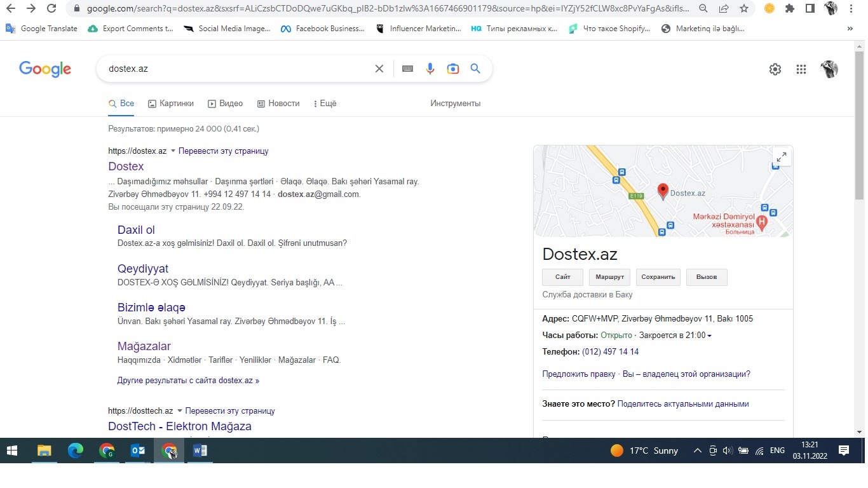Viewport: 868px width, 488px height.
Task: Click the Служба доставки в Баку text
Action: point(587,295)
